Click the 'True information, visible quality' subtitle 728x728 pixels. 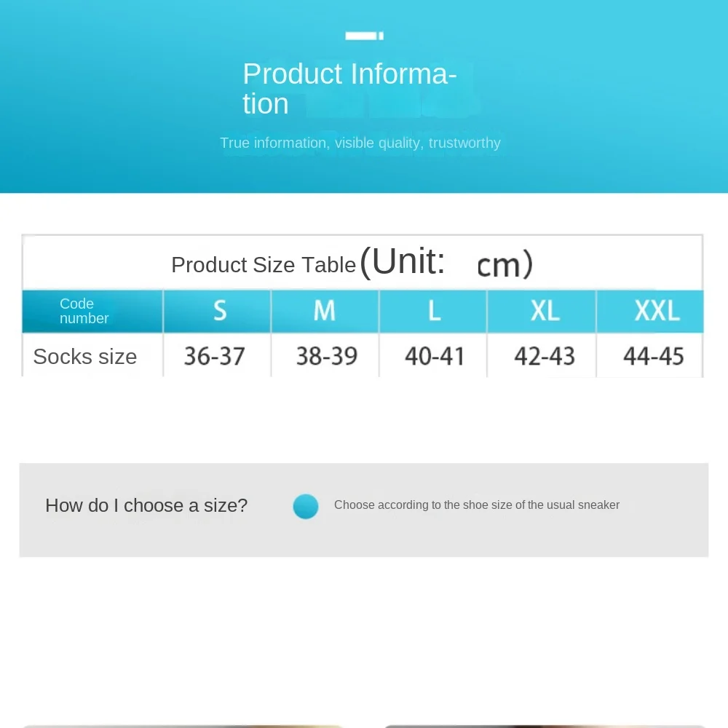[360, 143]
